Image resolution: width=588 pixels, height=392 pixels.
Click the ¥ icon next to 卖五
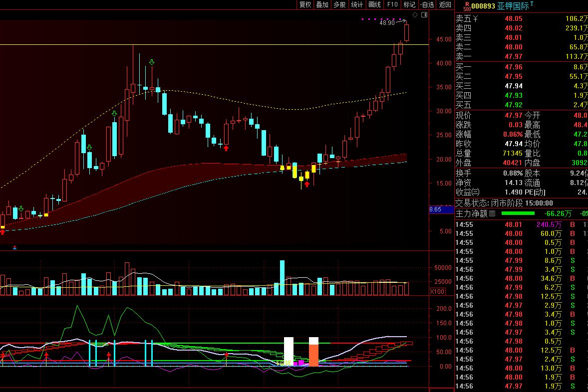coord(475,19)
